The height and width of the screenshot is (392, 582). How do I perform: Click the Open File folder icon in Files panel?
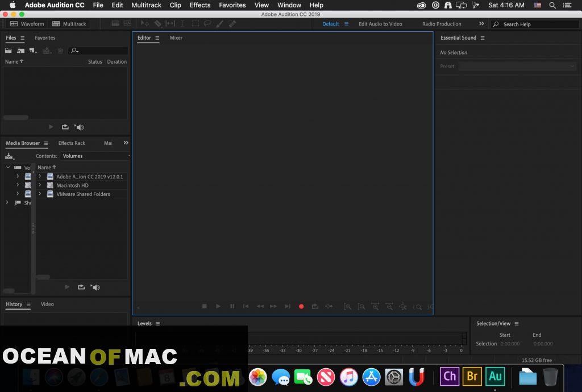[x=9, y=51]
